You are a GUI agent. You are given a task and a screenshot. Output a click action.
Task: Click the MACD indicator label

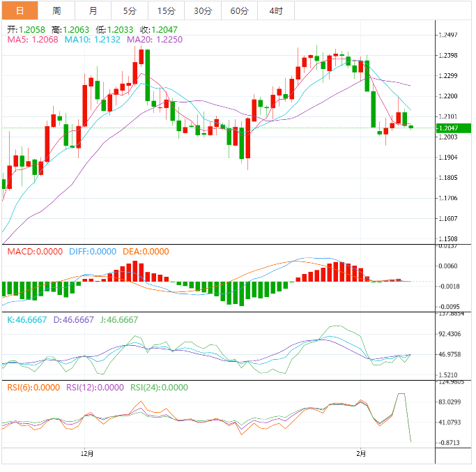pyautogui.click(x=35, y=252)
